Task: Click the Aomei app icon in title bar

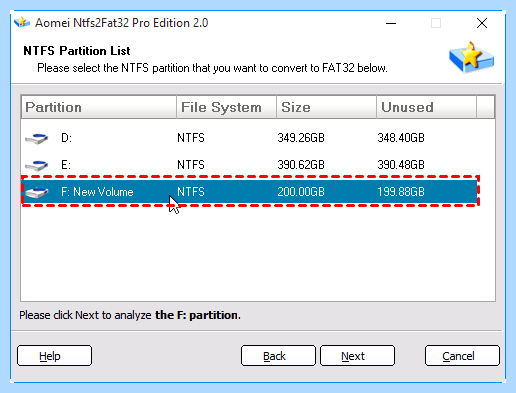Action: click(22, 22)
